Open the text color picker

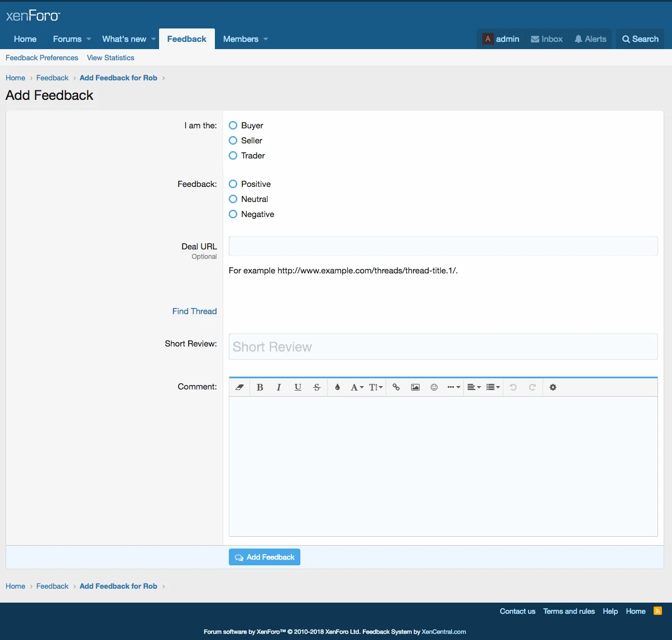(x=337, y=387)
